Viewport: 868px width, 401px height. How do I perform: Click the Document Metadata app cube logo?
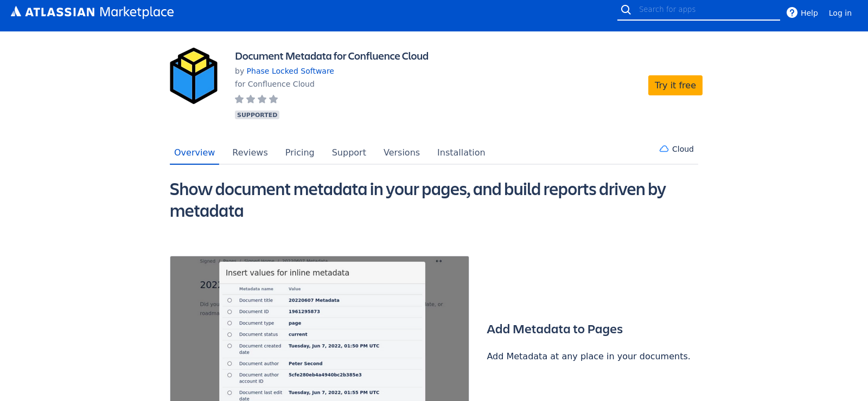(194, 76)
